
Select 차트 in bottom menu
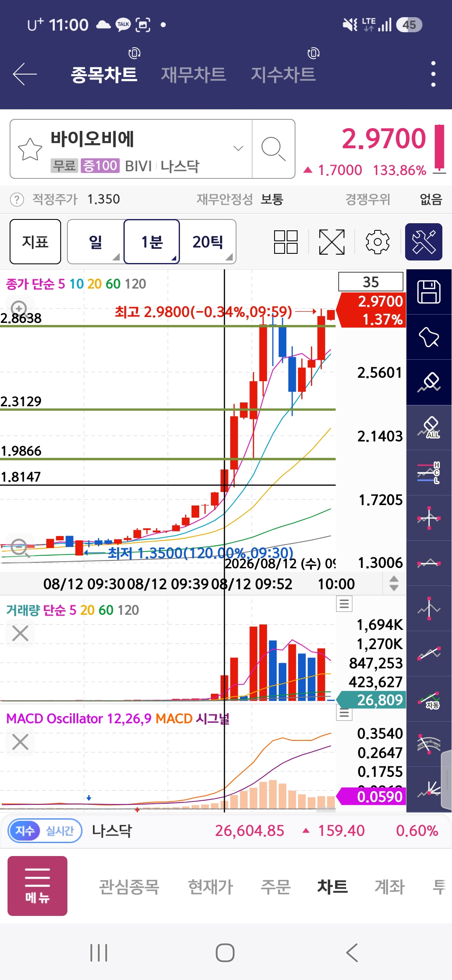(332, 887)
